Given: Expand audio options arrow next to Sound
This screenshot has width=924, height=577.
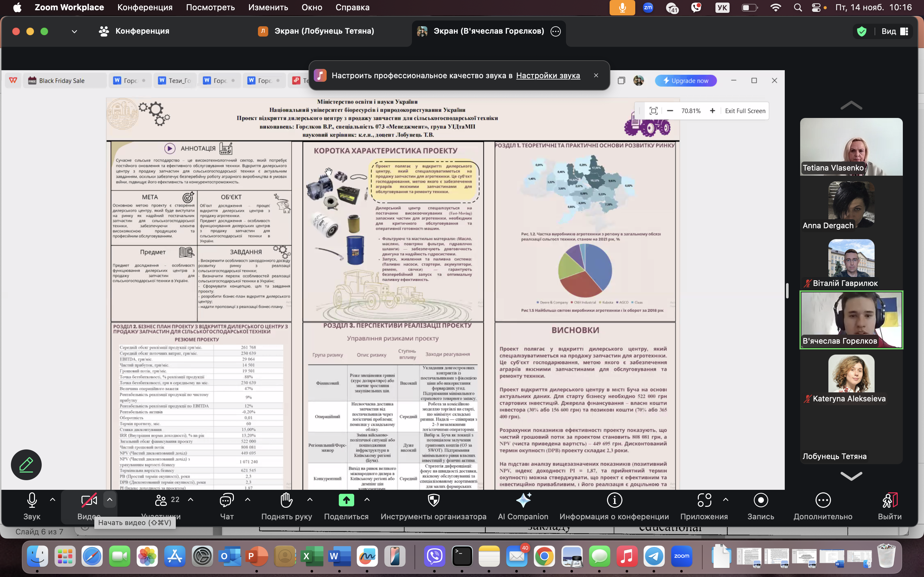Looking at the screenshot, I should click(x=53, y=499).
